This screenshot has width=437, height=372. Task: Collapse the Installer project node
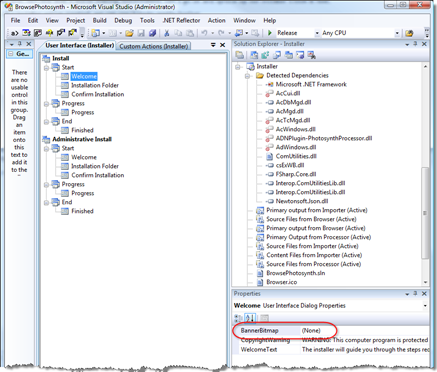coord(238,67)
